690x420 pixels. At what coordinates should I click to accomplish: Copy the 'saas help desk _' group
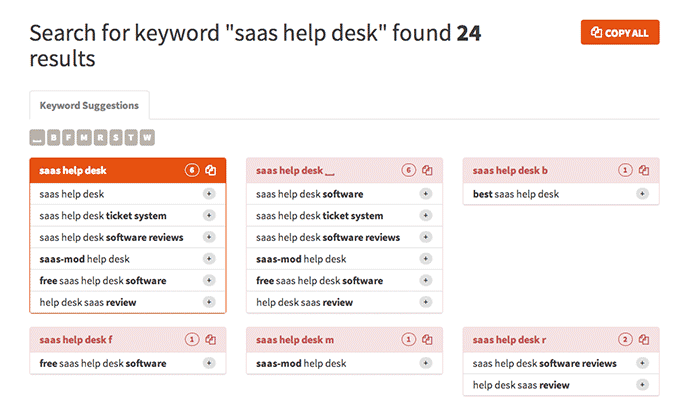[x=427, y=170]
